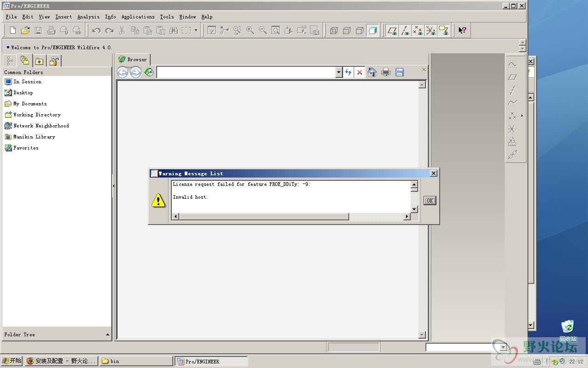Toggle Shading display style

[373, 30]
